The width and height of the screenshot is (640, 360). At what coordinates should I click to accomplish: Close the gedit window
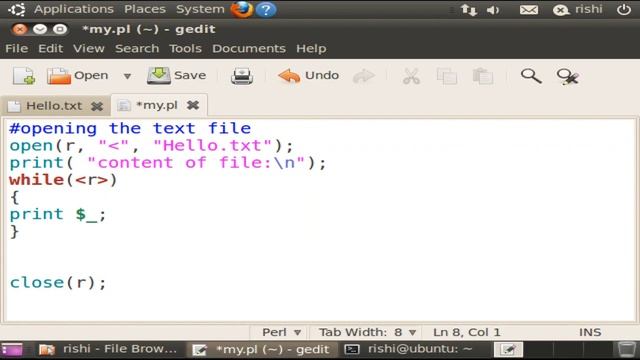pyautogui.click(x=20, y=29)
